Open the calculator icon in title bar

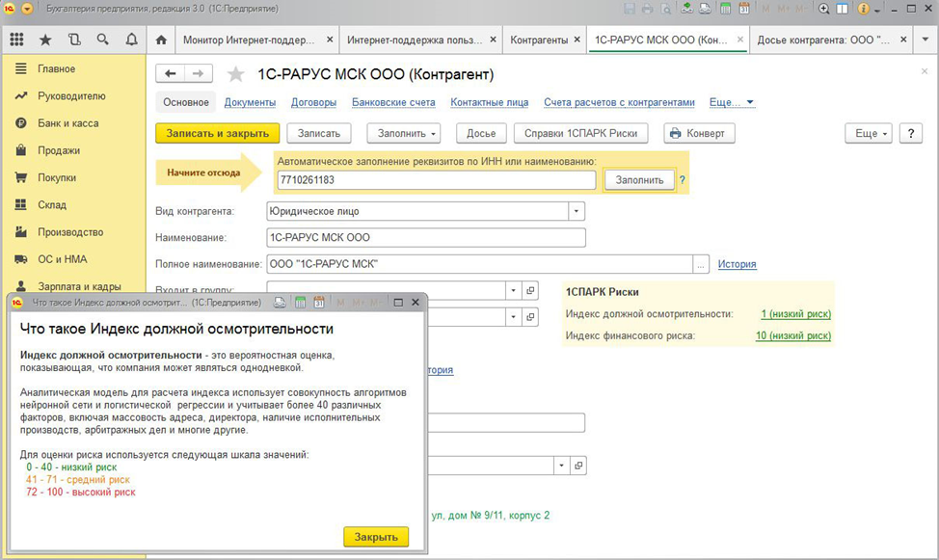click(725, 9)
